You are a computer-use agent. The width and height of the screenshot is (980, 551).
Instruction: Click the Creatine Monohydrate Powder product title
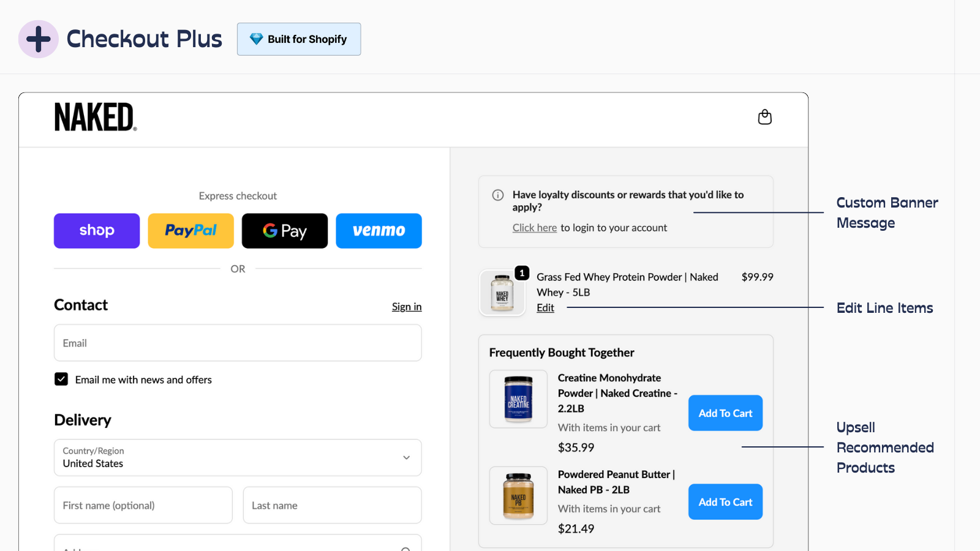click(x=617, y=393)
